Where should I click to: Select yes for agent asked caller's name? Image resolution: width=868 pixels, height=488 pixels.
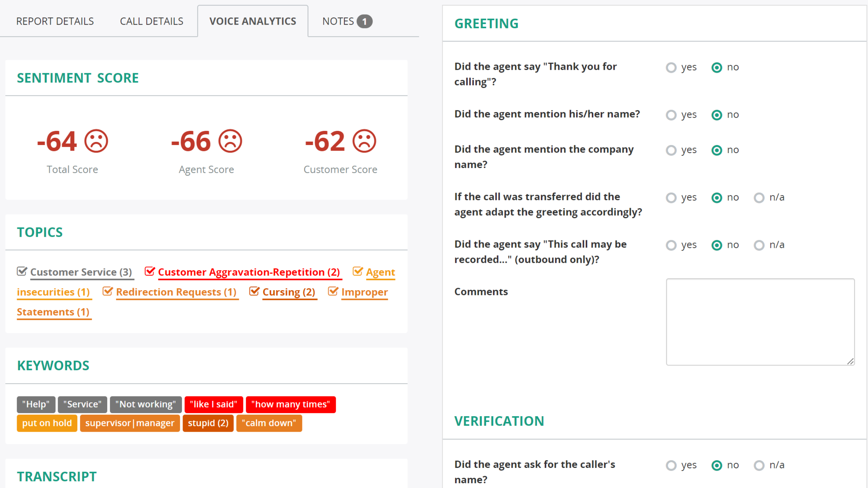pyautogui.click(x=671, y=465)
